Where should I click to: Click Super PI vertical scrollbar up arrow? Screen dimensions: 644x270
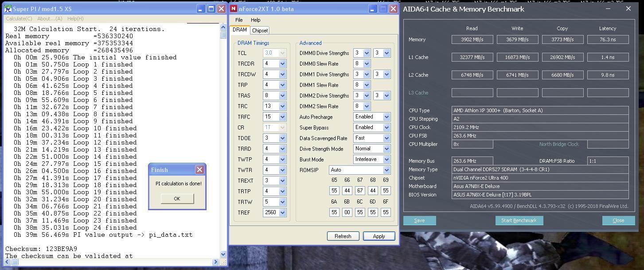click(223, 27)
